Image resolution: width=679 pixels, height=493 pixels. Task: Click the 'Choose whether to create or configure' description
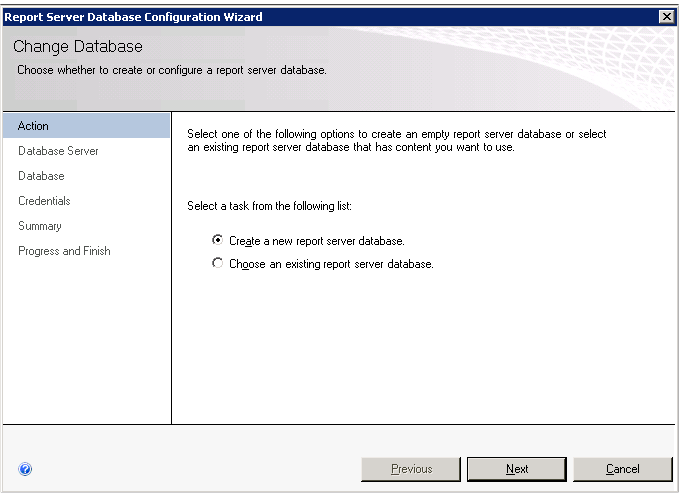coord(172,70)
